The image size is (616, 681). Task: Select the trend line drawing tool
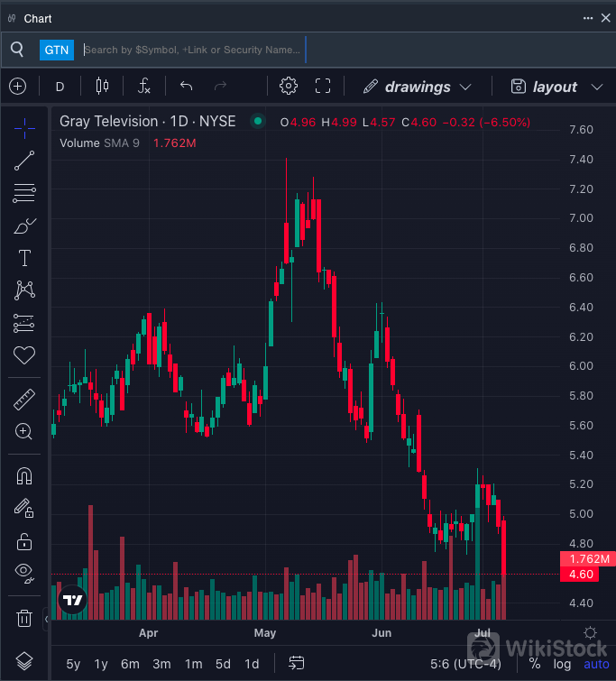point(24,161)
